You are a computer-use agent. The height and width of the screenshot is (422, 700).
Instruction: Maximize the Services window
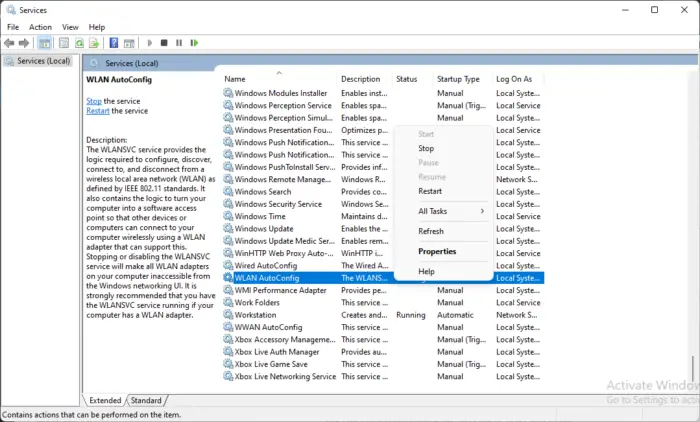(x=654, y=9)
